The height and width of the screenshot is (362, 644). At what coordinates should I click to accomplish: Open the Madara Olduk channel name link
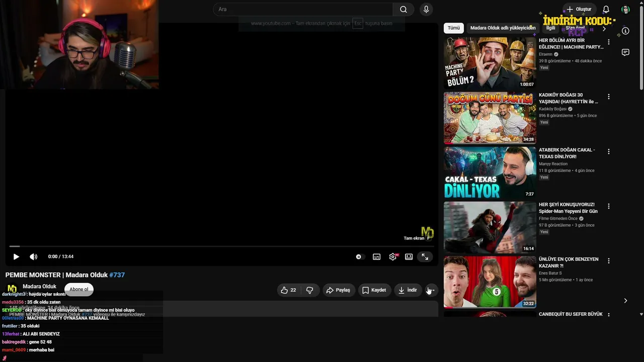39,287
